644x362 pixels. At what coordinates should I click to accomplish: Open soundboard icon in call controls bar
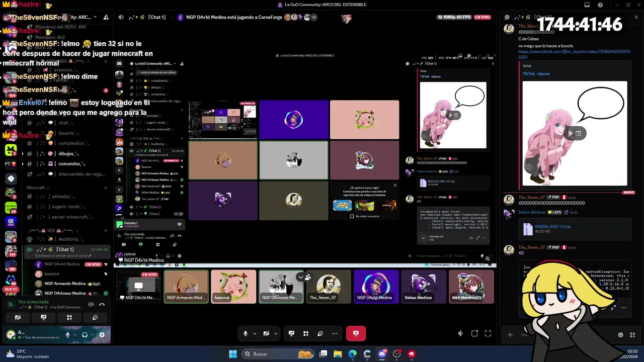(320, 333)
